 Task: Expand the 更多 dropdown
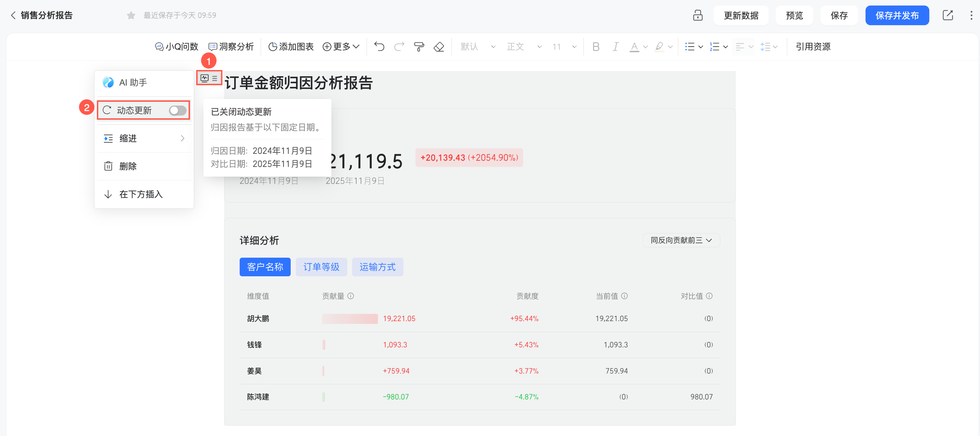[x=341, y=47]
